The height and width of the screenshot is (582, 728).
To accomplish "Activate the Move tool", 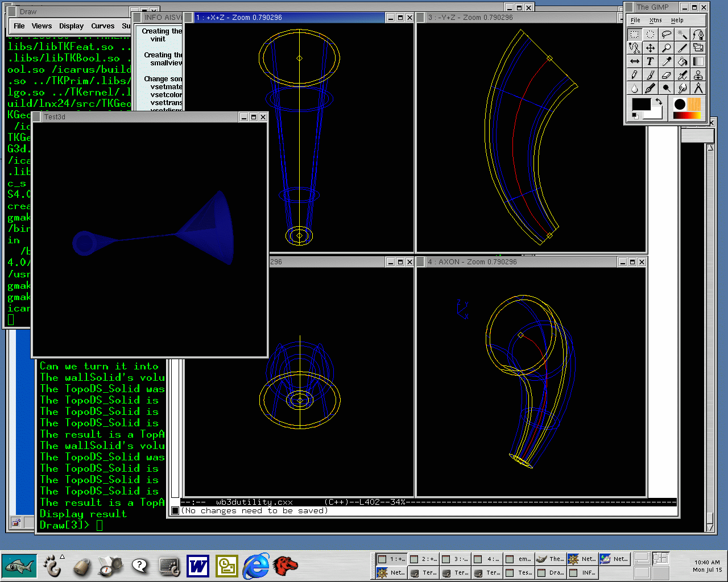I will pyautogui.click(x=650, y=48).
